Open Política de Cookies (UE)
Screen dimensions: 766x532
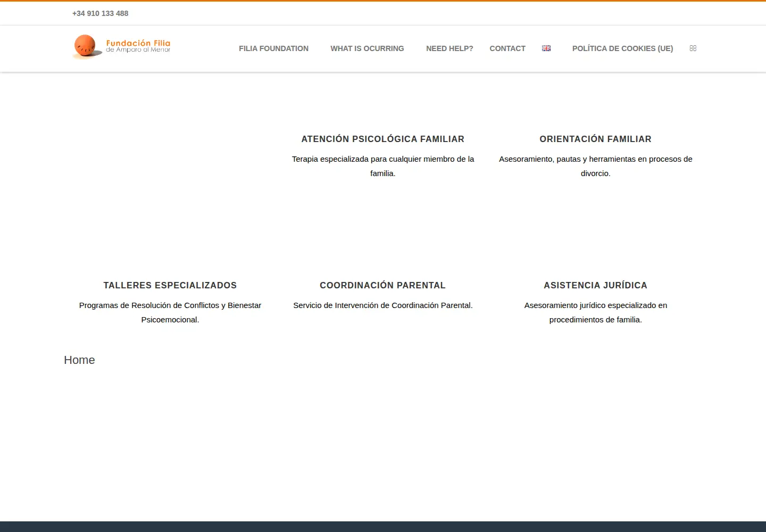[622, 48]
